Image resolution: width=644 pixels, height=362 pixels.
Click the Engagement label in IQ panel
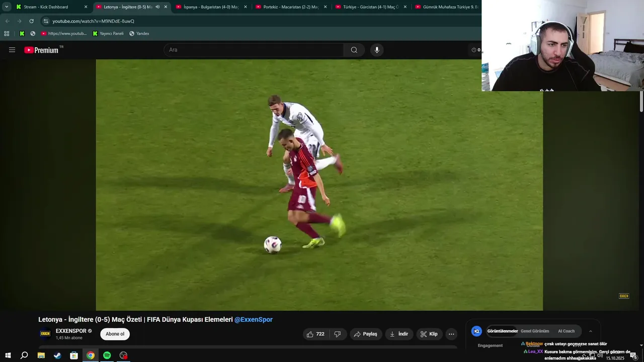pos(490,345)
